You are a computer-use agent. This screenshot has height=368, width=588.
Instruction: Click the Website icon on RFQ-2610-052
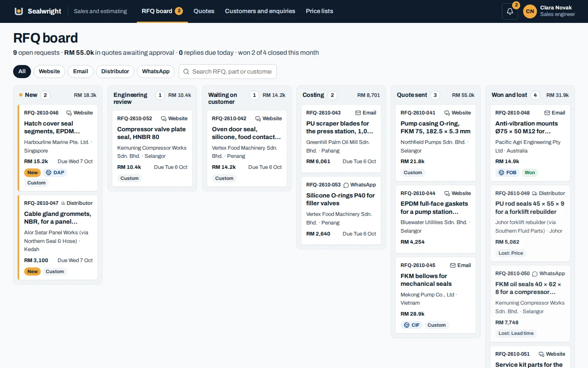(x=164, y=119)
